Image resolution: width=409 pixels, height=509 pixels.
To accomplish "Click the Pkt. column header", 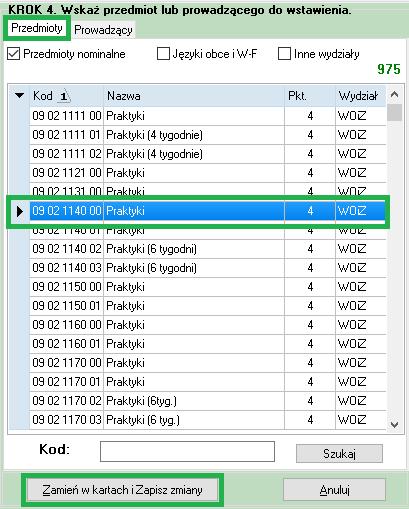I will coord(310,96).
